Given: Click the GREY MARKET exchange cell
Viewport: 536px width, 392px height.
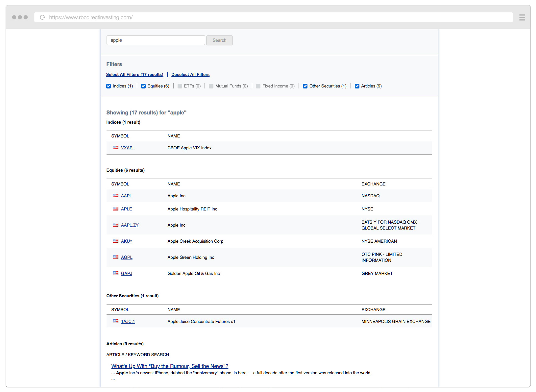Looking at the screenshot, I should click(x=377, y=274).
